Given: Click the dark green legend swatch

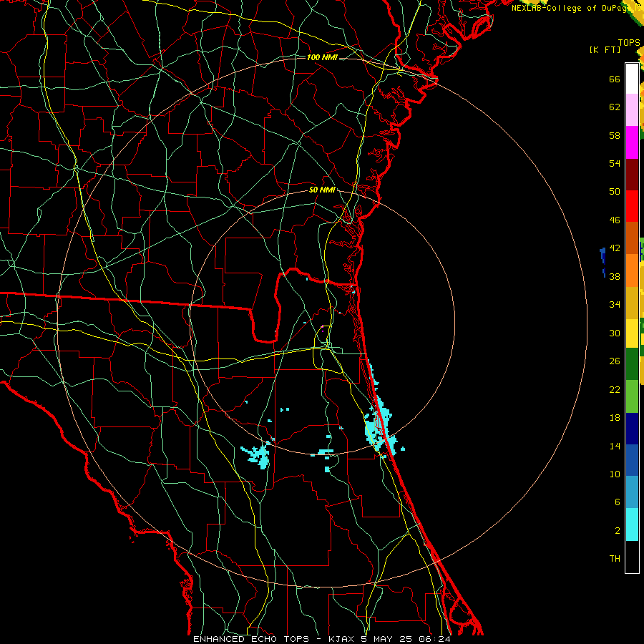Looking at the screenshot, I should click(632, 364).
